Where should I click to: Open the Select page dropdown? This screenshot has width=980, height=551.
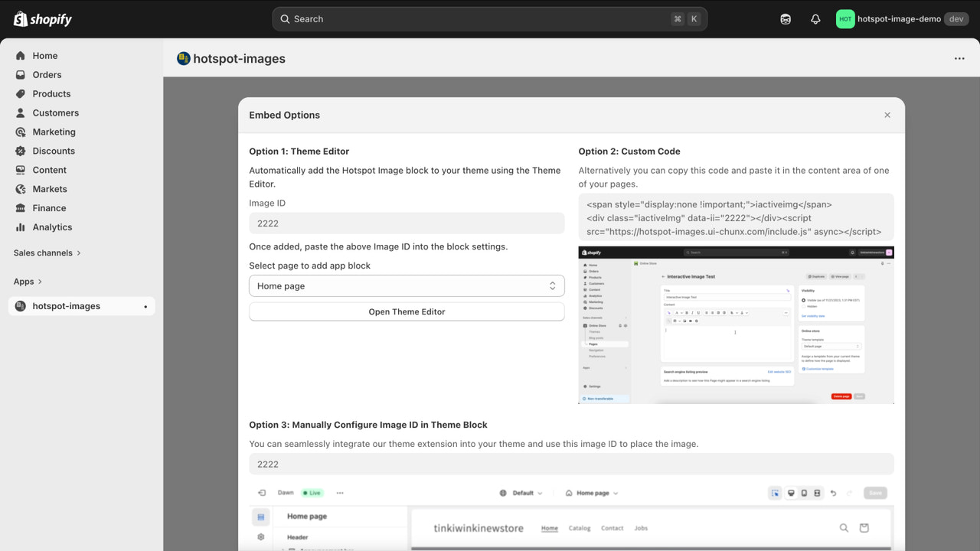[x=407, y=286]
